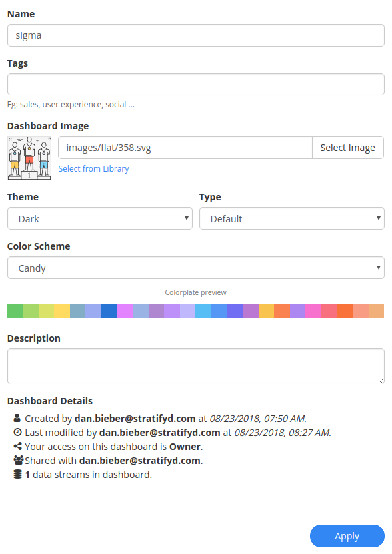Image resolution: width=392 pixels, height=554 pixels.
Task: Click the last peach swatch in colorplate preview
Action: pos(377,311)
